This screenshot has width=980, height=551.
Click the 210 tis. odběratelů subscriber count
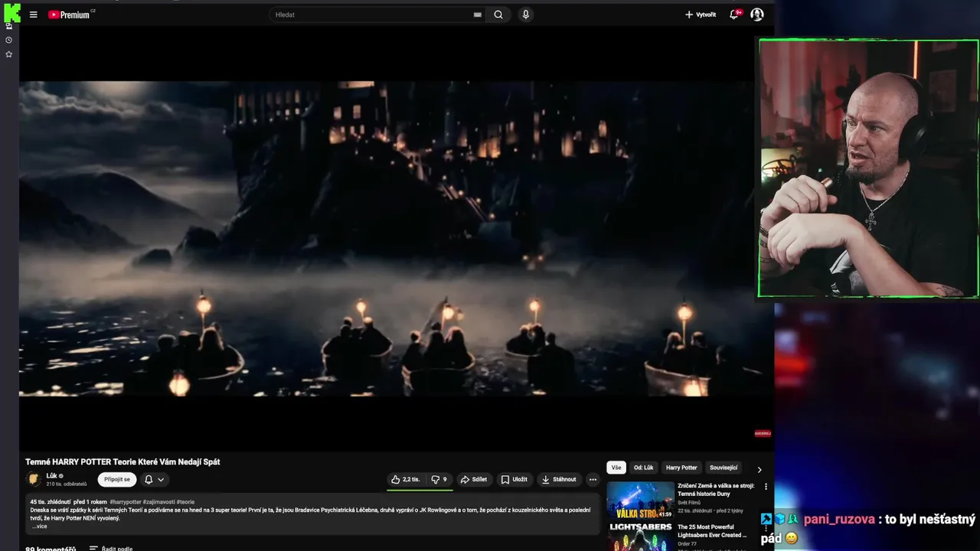point(66,484)
